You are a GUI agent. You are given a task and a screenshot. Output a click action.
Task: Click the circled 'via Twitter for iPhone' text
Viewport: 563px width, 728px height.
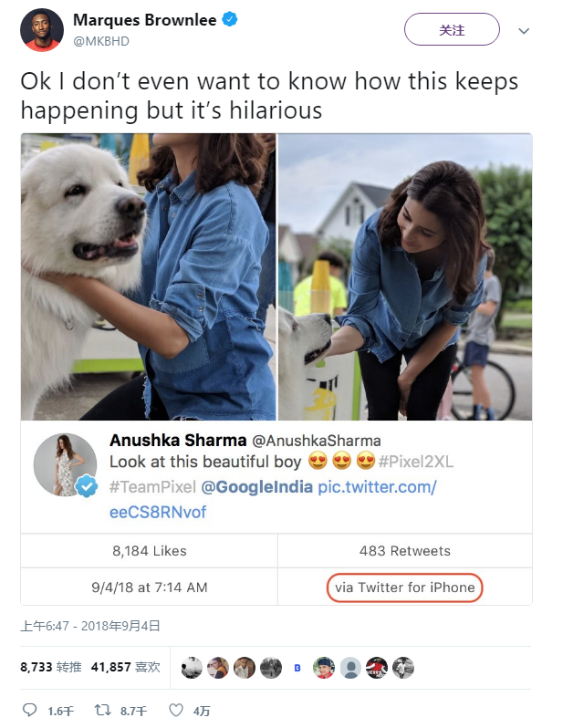tap(404, 587)
